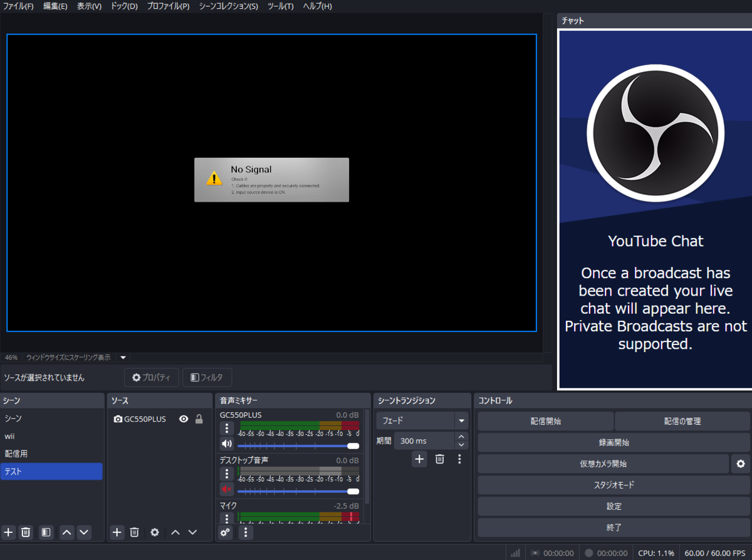This screenshot has height=560, width=752.
Task: Open the 表示(V) menu
Action: click(89, 6)
